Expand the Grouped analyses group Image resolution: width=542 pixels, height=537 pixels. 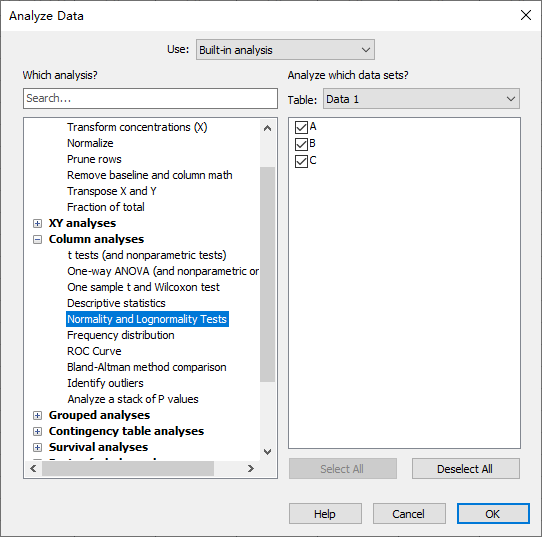click(37, 415)
